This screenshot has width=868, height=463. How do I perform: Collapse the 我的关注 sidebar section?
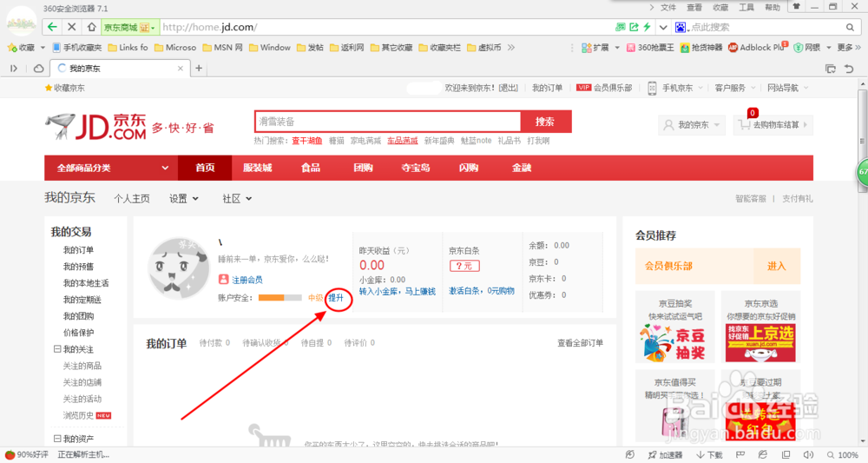57,349
